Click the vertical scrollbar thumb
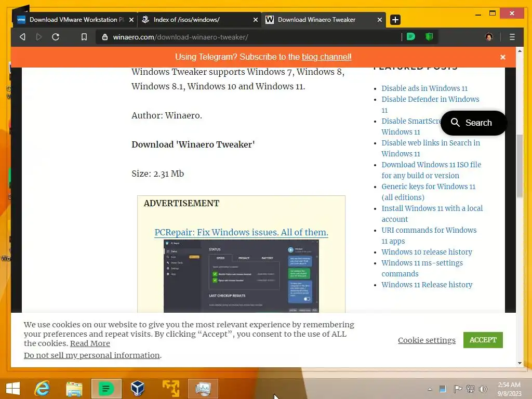Image resolution: width=532 pixels, height=399 pixels. (x=520, y=166)
